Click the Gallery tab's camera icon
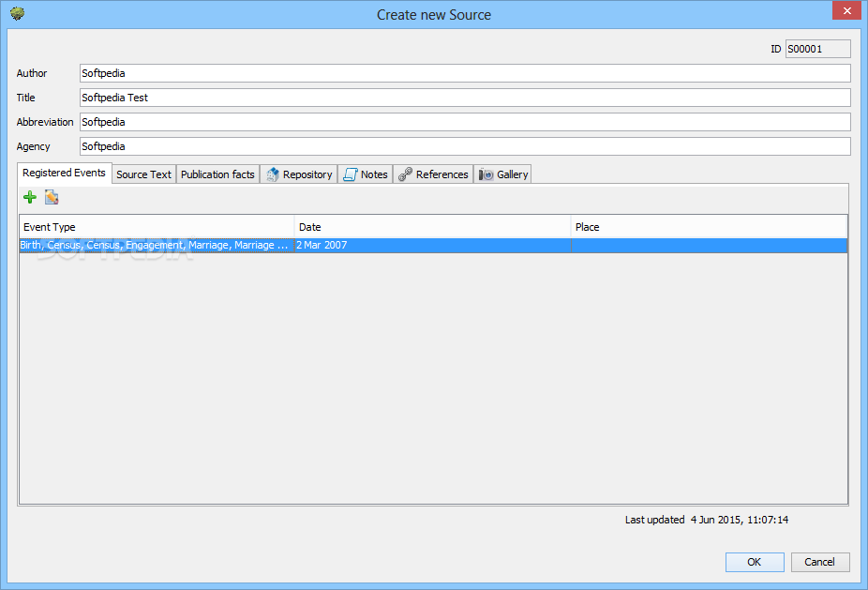This screenshot has width=868, height=590. 486,174
